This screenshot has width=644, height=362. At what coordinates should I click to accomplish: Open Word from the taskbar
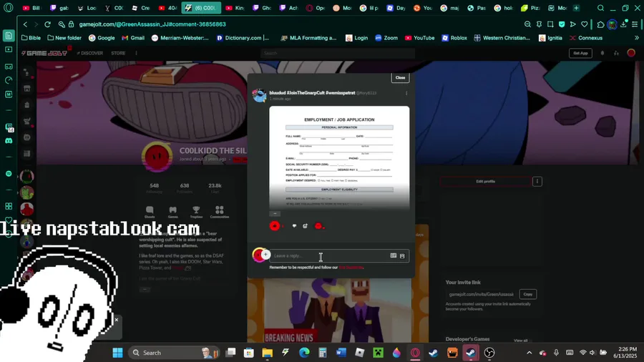(341, 353)
